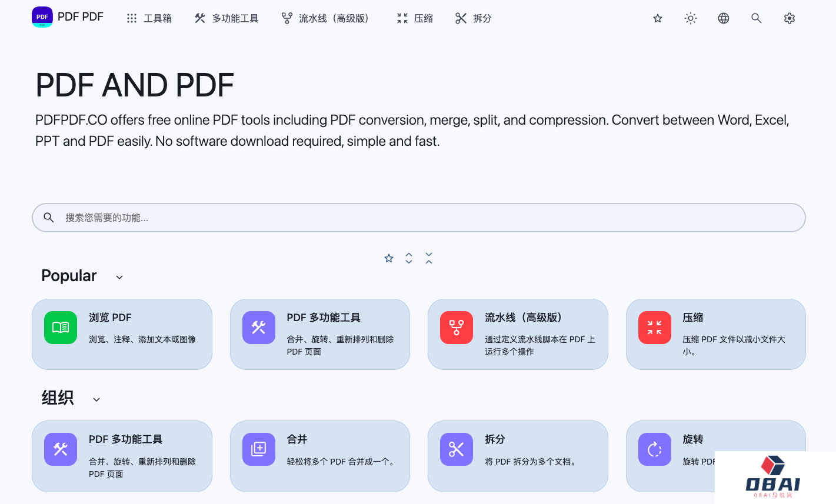Open site settings with the gear icon
This screenshot has width=836, height=504.
[789, 18]
